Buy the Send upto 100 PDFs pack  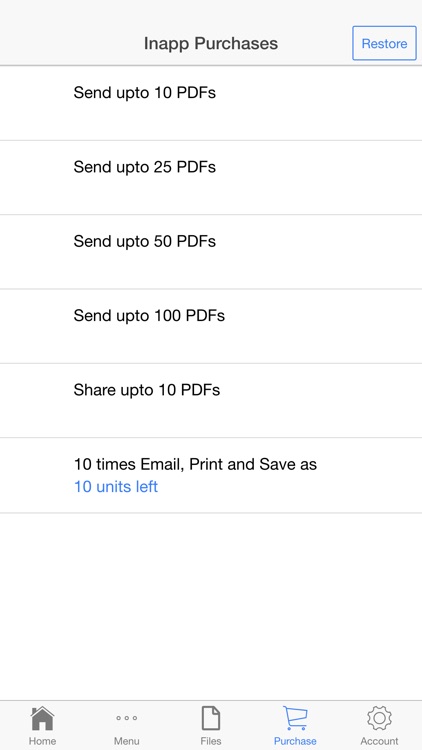tap(211, 326)
